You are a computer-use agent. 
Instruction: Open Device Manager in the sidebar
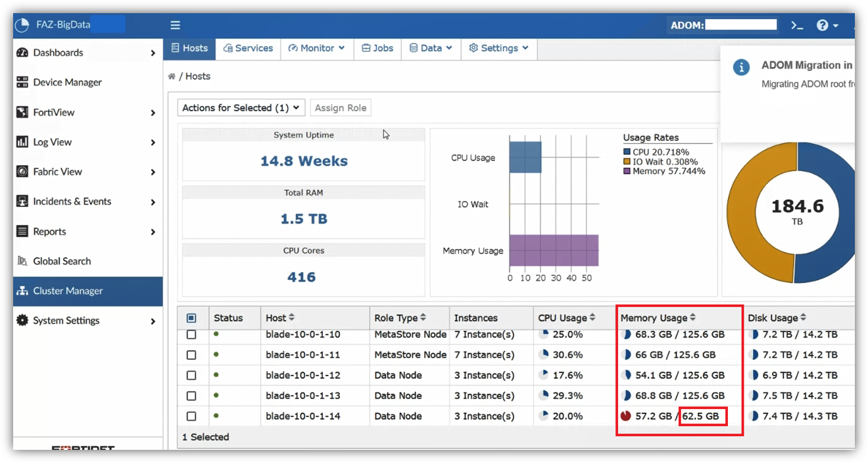[x=87, y=82]
